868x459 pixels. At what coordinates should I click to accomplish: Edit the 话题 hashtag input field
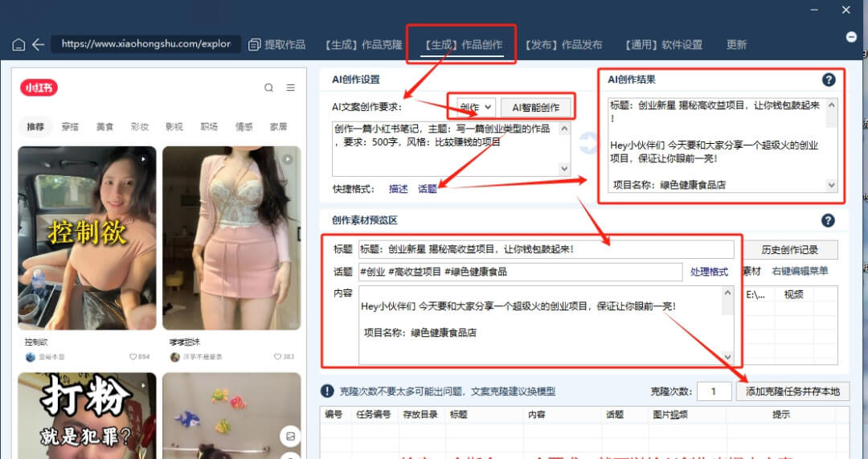[x=520, y=272]
